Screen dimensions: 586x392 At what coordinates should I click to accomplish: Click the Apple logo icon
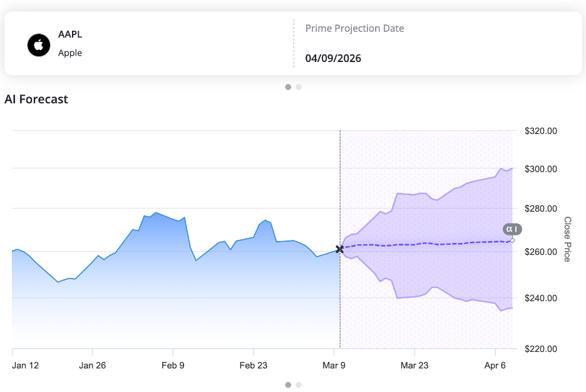click(39, 46)
